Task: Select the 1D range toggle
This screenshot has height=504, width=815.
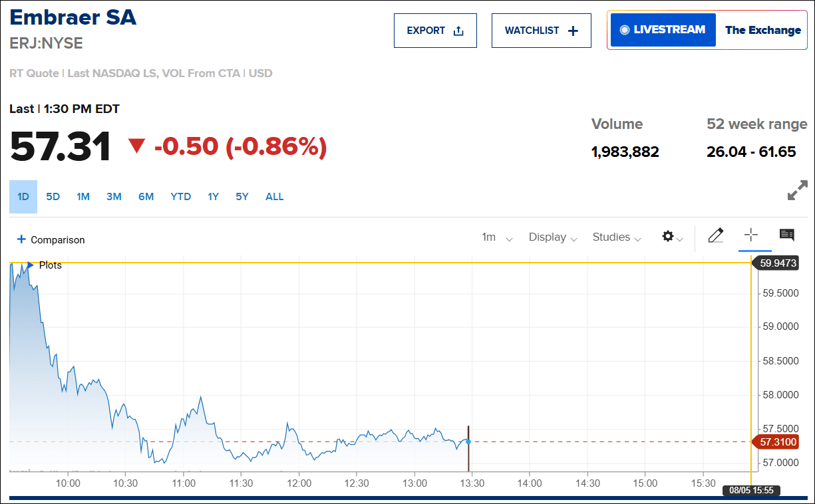Action: (x=23, y=197)
